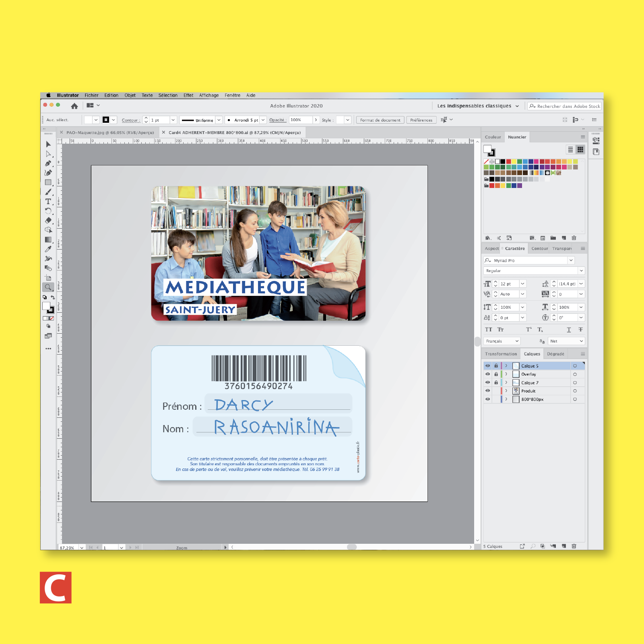This screenshot has width=644, height=644.
Task: Select the Type tool
Action: (48, 201)
